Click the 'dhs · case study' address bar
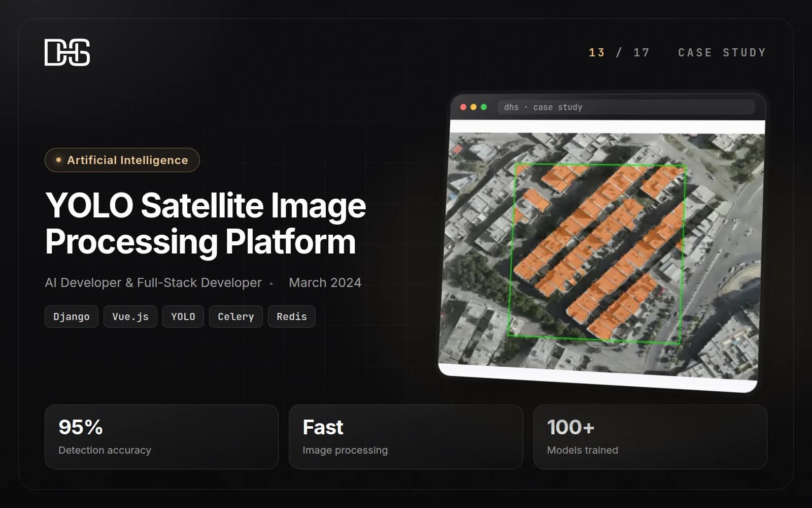 (x=626, y=107)
